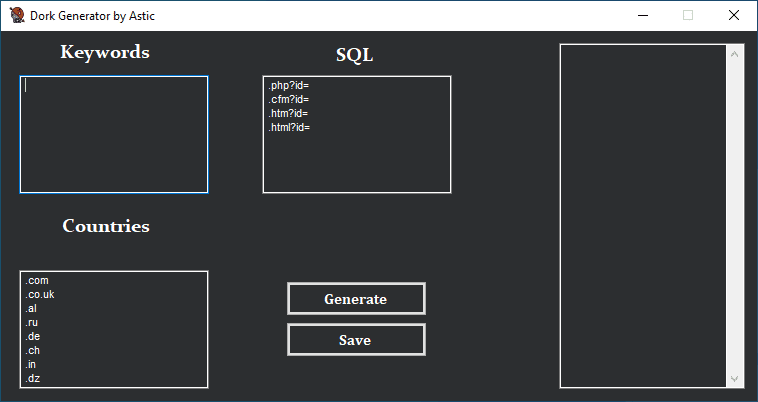This screenshot has height=402, width=758.
Task: Select the .dz entry in Countries list
Action: 32,379
